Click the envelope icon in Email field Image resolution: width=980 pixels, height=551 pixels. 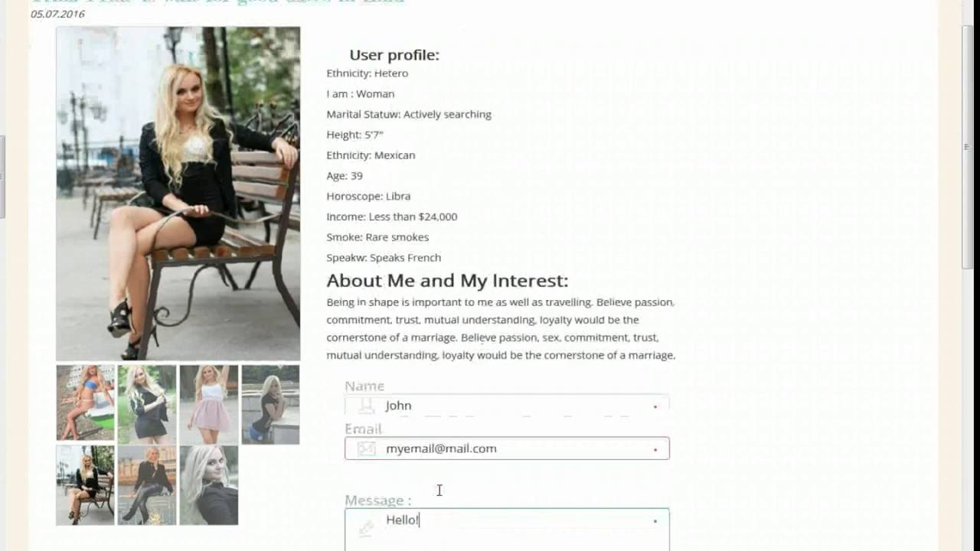(x=367, y=449)
